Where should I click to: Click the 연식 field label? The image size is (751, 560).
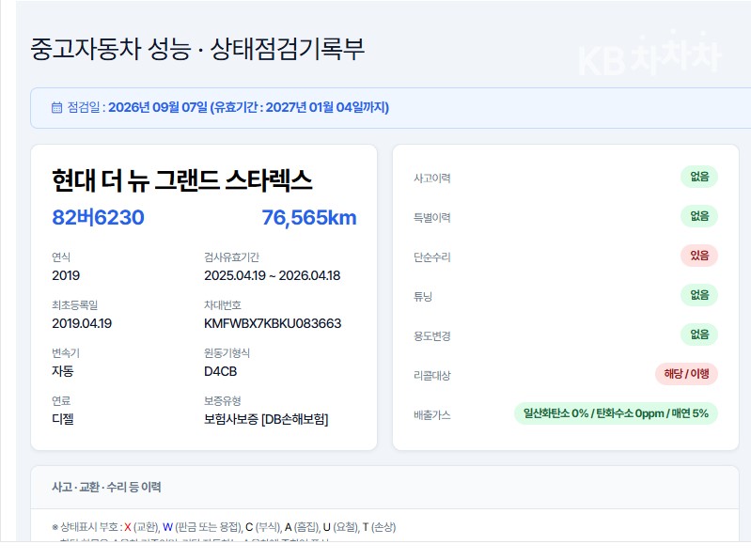pyautogui.click(x=61, y=257)
